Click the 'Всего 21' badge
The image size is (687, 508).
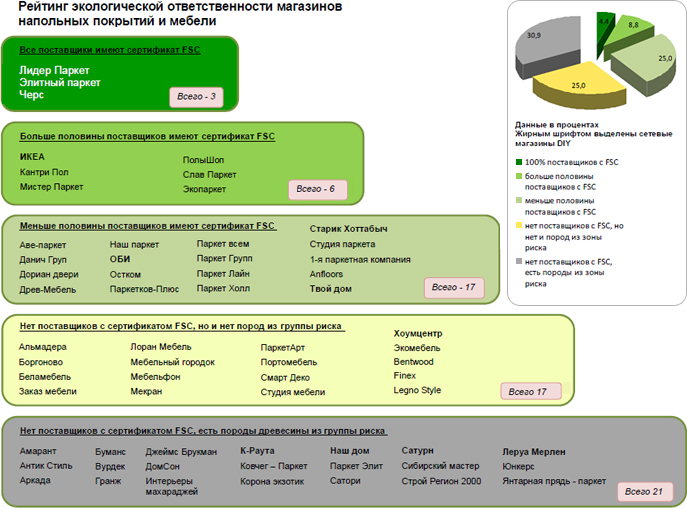click(646, 491)
